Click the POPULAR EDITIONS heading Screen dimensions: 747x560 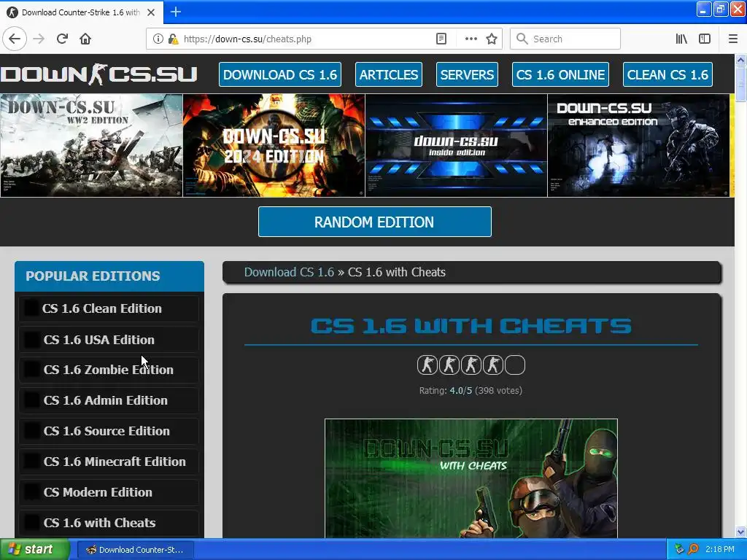click(93, 276)
